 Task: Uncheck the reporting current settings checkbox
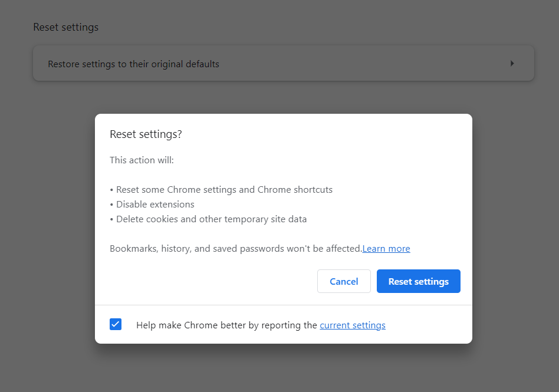tap(116, 324)
